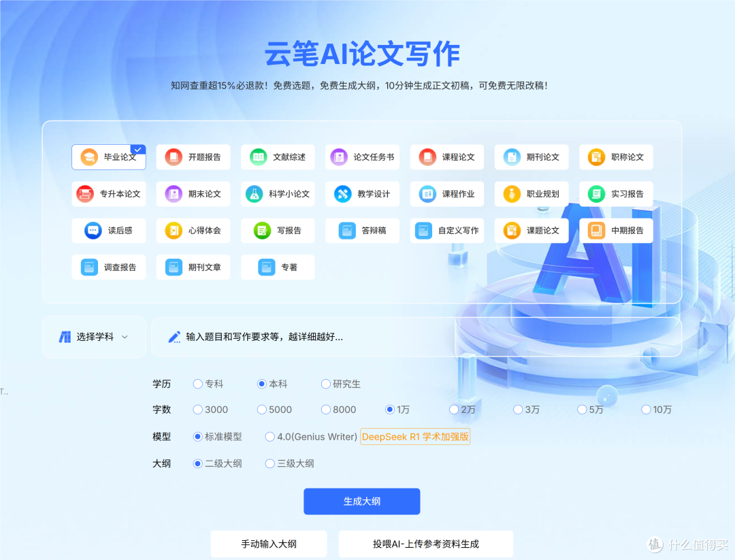The image size is (735, 560).
Task: Select 专科 education level radio
Action: pos(197,384)
